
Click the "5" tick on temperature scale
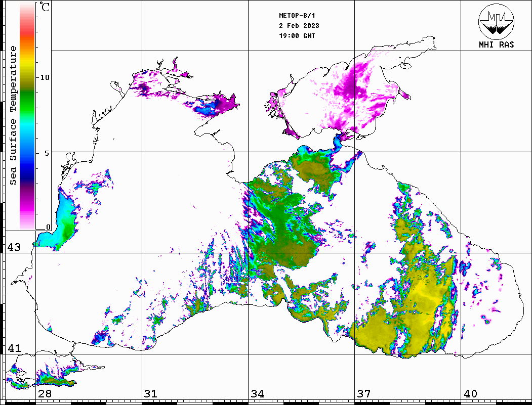click(x=47, y=153)
